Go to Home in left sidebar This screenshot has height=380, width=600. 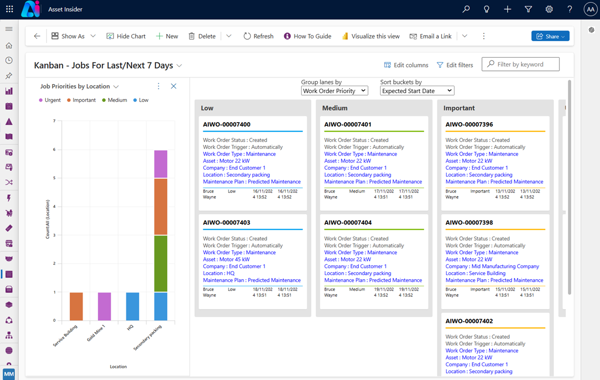tap(9, 46)
